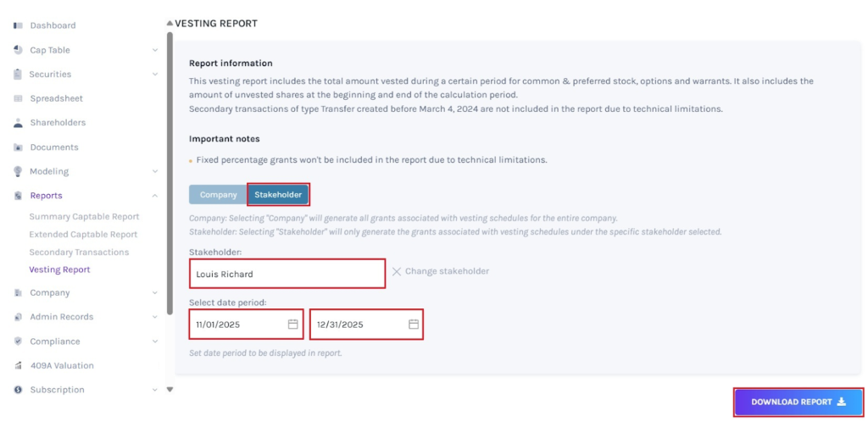Click the Download Report button
This screenshot has width=868, height=422.
click(x=798, y=402)
